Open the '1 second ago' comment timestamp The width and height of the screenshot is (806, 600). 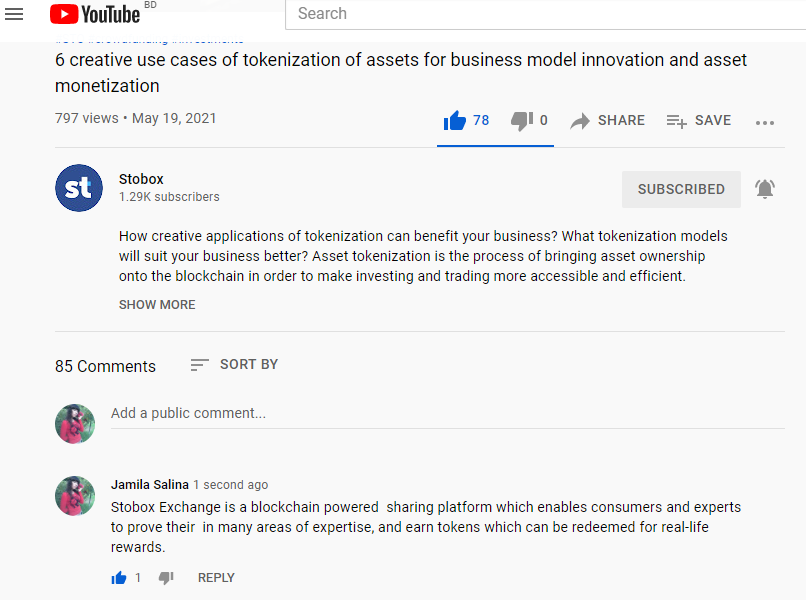click(230, 485)
